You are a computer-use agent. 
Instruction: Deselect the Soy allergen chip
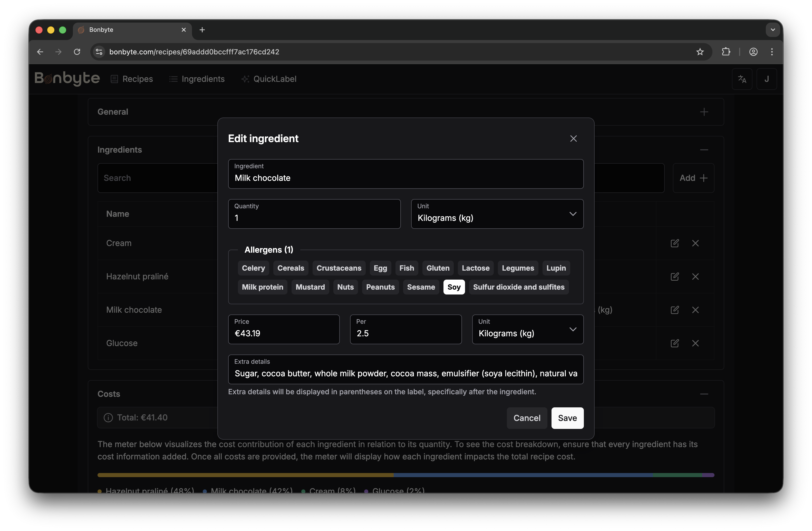(x=453, y=287)
